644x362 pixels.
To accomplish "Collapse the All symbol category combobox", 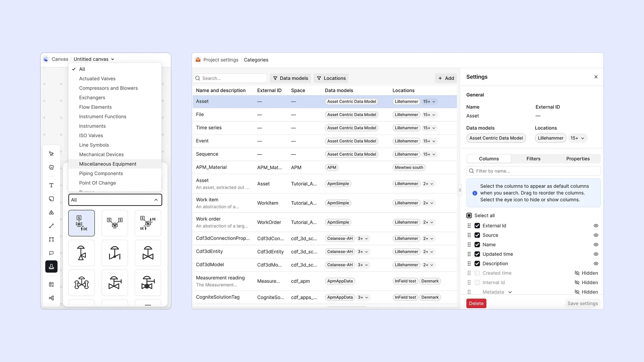I will 115,200.
